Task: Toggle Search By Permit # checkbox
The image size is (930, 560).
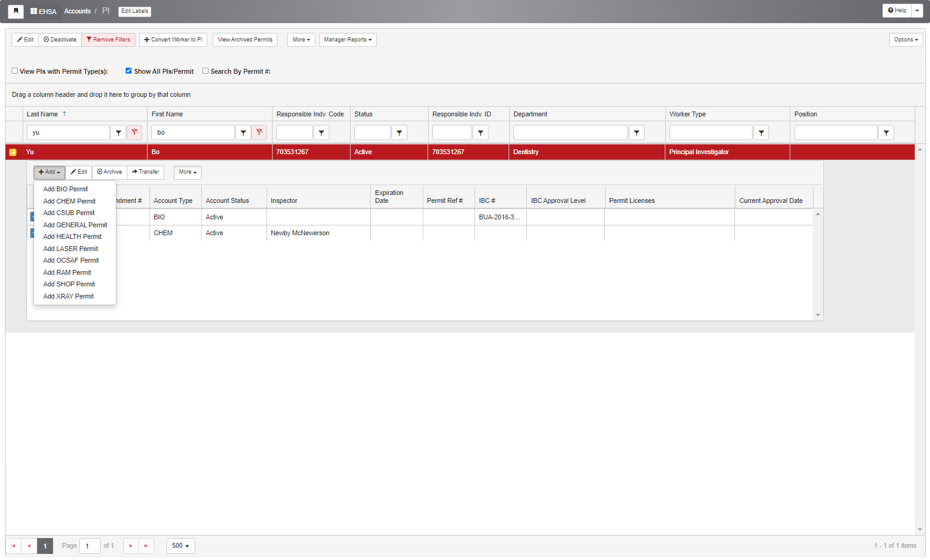Action: (206, 71)
